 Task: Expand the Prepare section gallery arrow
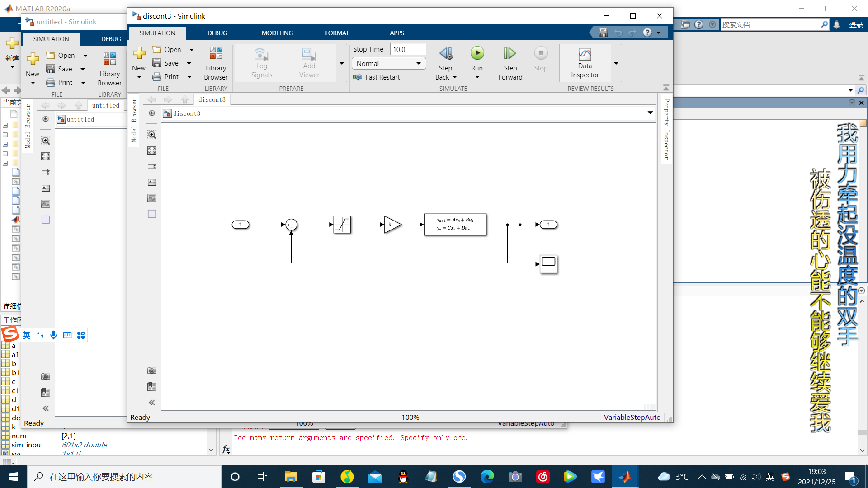[342, 64]
